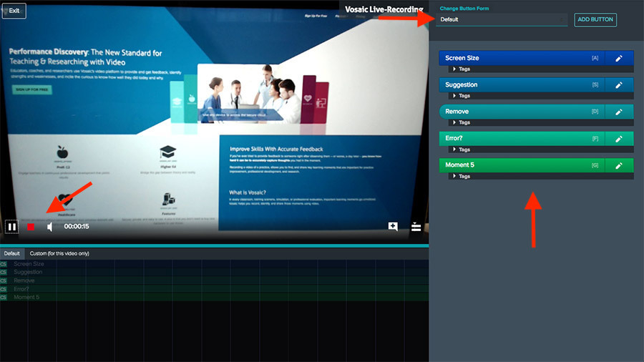644x362 pixels.
Task: Exit the live recording screen
Action: tap(14, 11)
